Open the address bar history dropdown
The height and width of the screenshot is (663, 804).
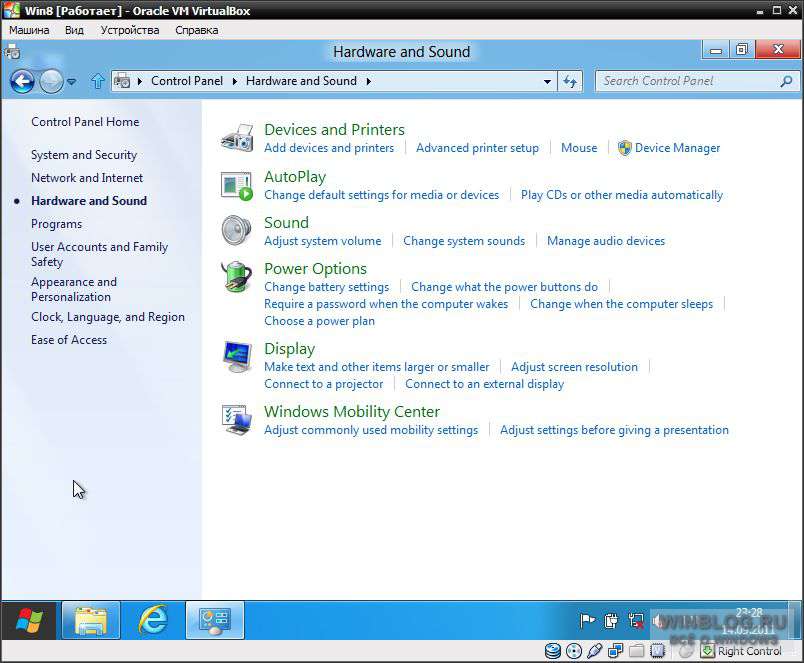[x=547, y=82]
